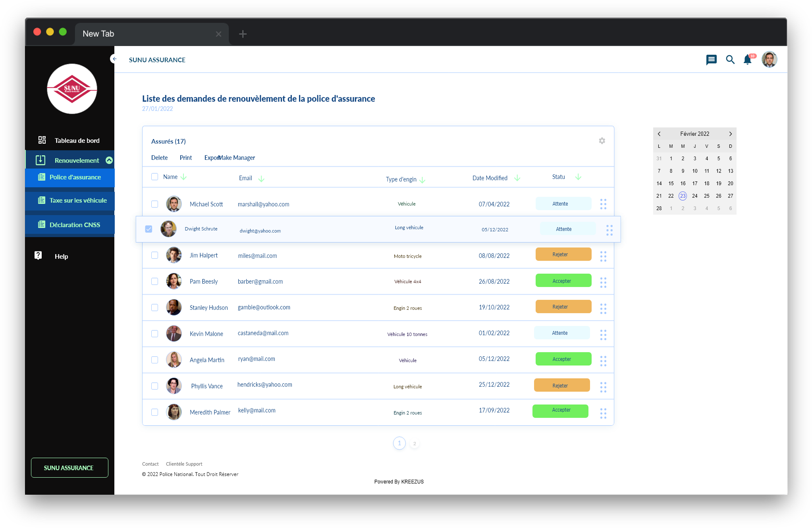
Task: Open the notifications bell
Action: pos(747,60)
